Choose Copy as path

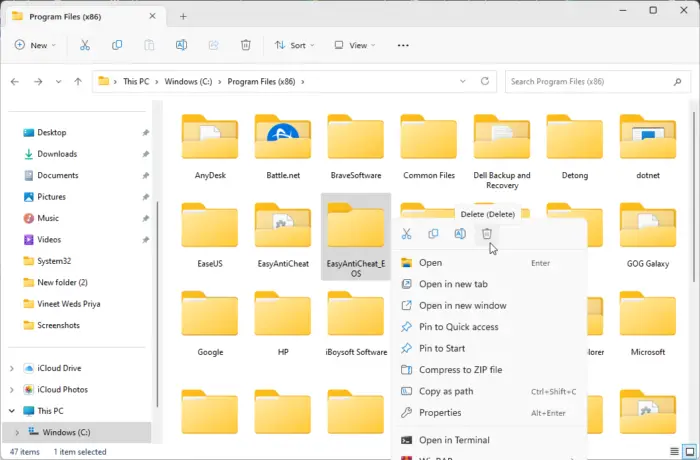point(489,391)
